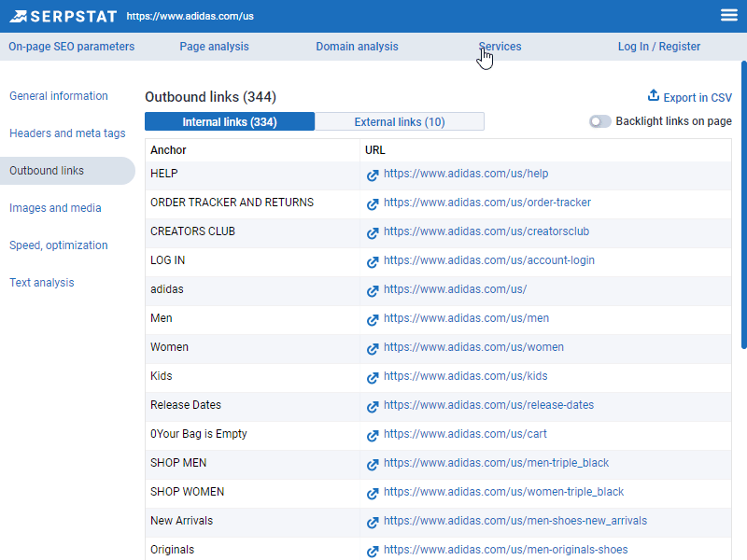Click the Export in CSV upload icon

coord(653,96)
